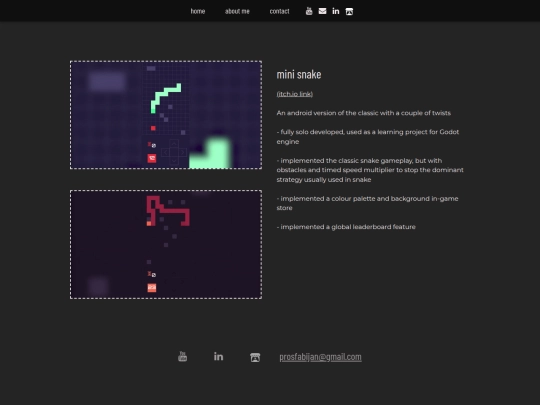540x405 pixels.
Task: Click text about obstacles and timed speed multiplier
Action: 370,170
